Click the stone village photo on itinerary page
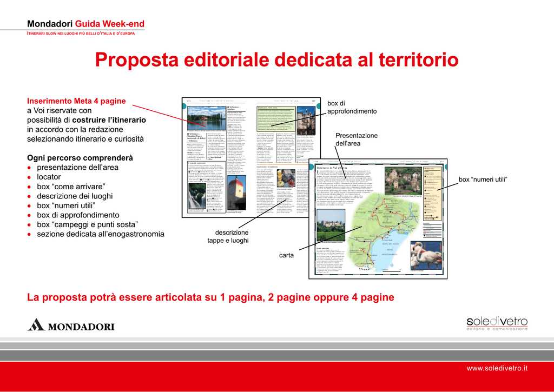 [x=403, y=180]
